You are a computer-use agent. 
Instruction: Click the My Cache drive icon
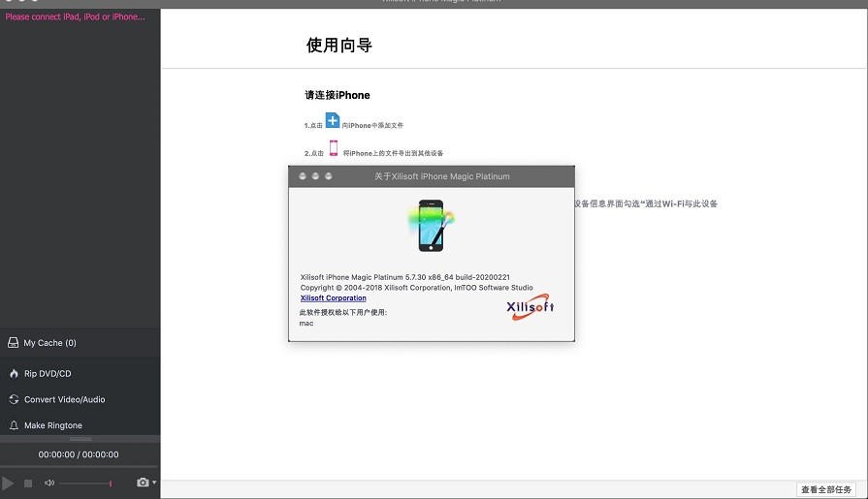click(x=14, y=343)
